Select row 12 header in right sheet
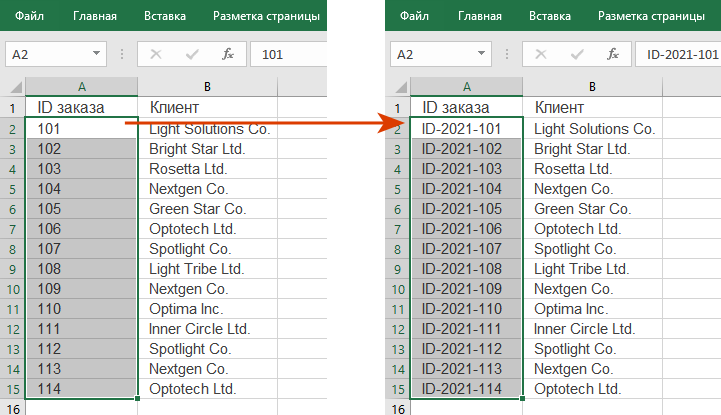 pos(398,329)
